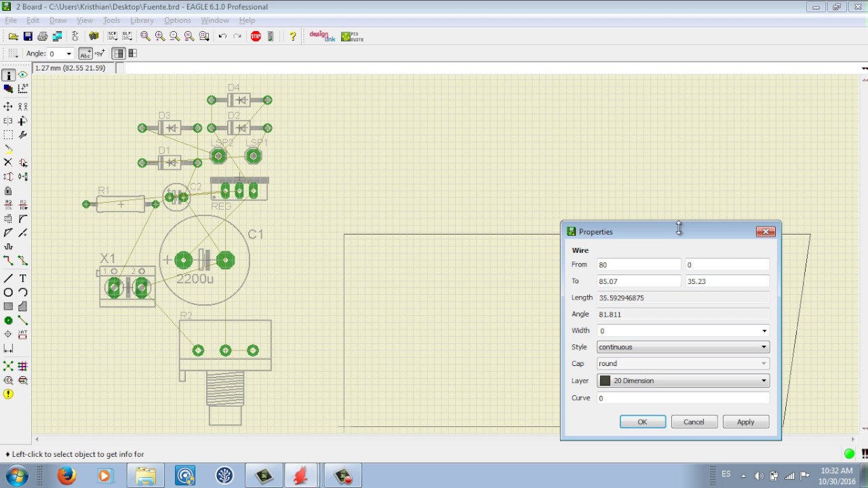Select the Route tool
The image size is (868, 488).
click(x=8, y=260)
